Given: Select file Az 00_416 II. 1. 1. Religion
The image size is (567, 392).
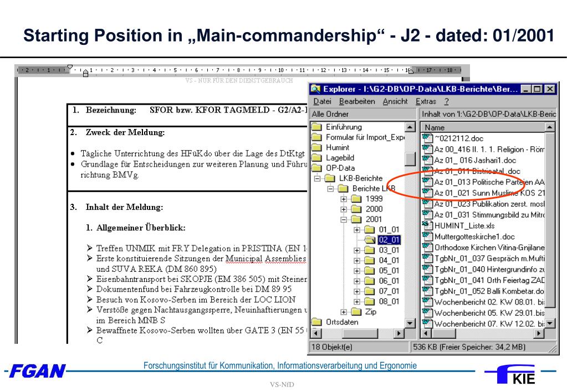Looking at the screenshot, I should coord(489,149).
